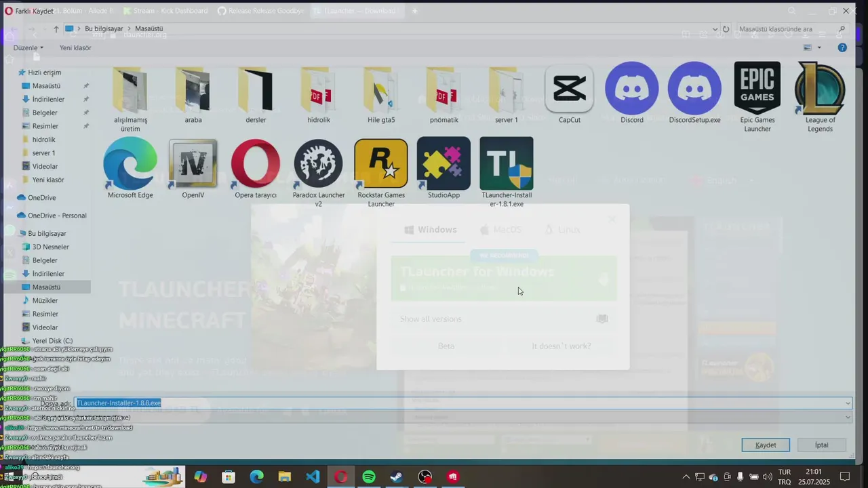Image resolution: width=868 pixels, height=488 pixels.
Task: Create a folder with Yeni klasör
Action: click(x=75, y=47)
